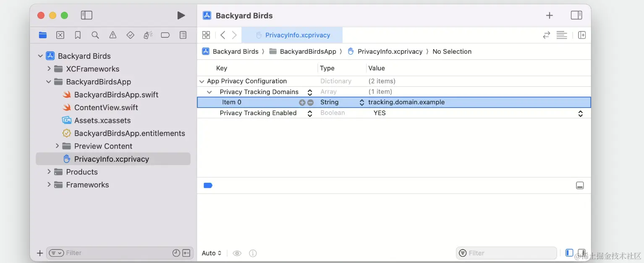The image size is (644, 263).
Task: Open Privacy Tracking Domains key stepper
Action: pyautogui.click(x=310, y=92)
